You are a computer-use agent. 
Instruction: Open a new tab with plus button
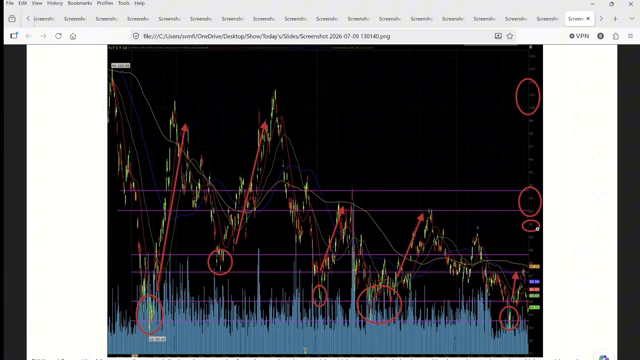click(615, 19)
